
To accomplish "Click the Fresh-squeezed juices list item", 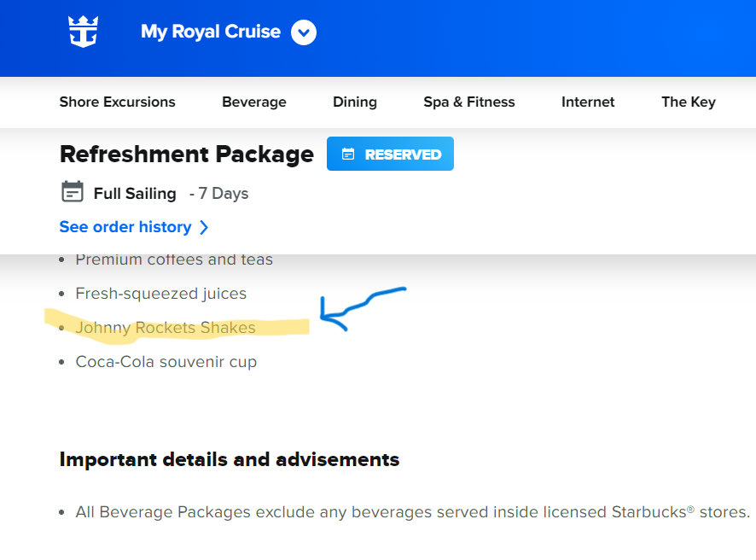I will 161,294.
